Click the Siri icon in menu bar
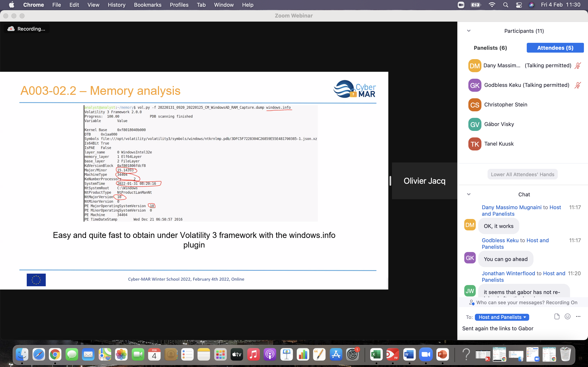This screenshot has width=588, height=367. pos(531,5)
